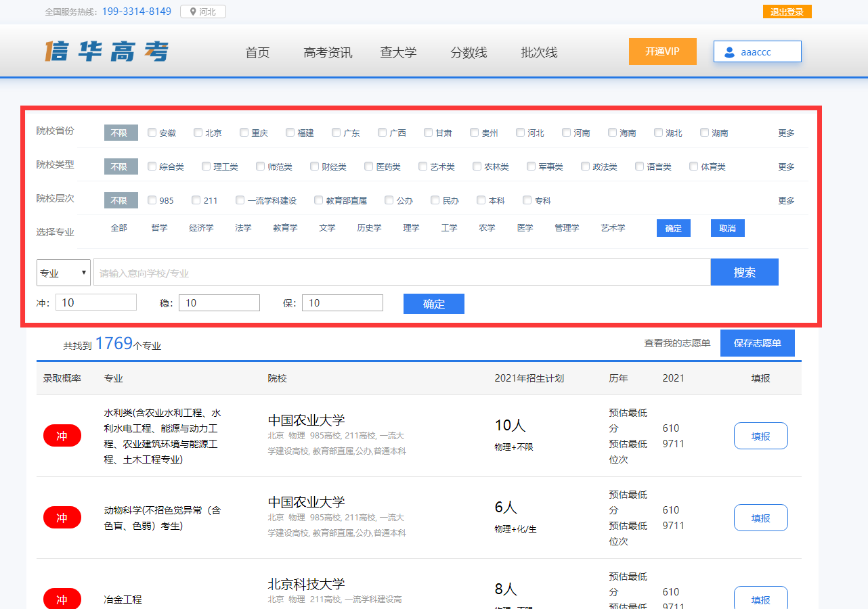Focus the school/major search input field

click(402, 273)
